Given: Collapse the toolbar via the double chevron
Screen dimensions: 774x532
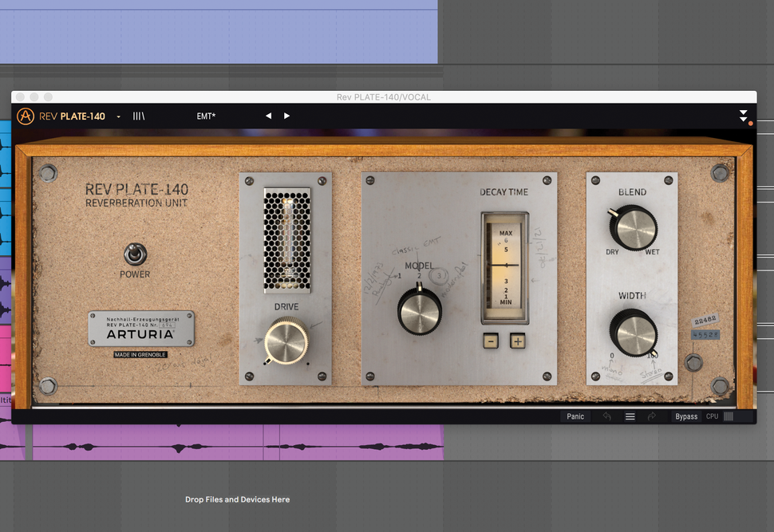Looking at the screenshot, I should coord(742,116).
